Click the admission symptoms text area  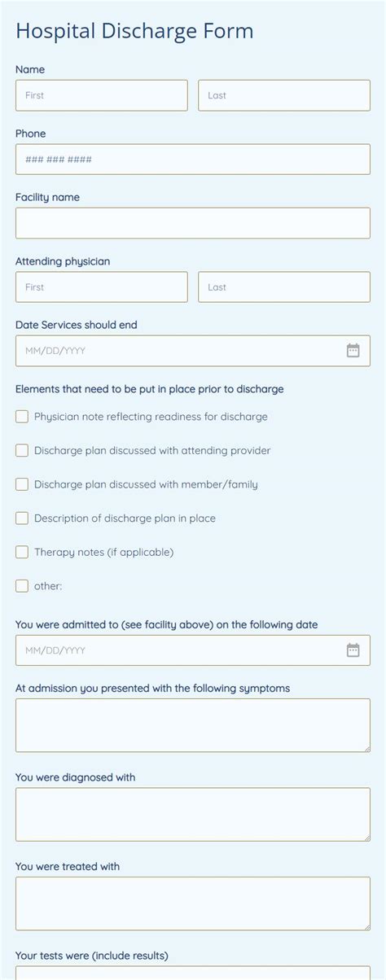[193, 725]
